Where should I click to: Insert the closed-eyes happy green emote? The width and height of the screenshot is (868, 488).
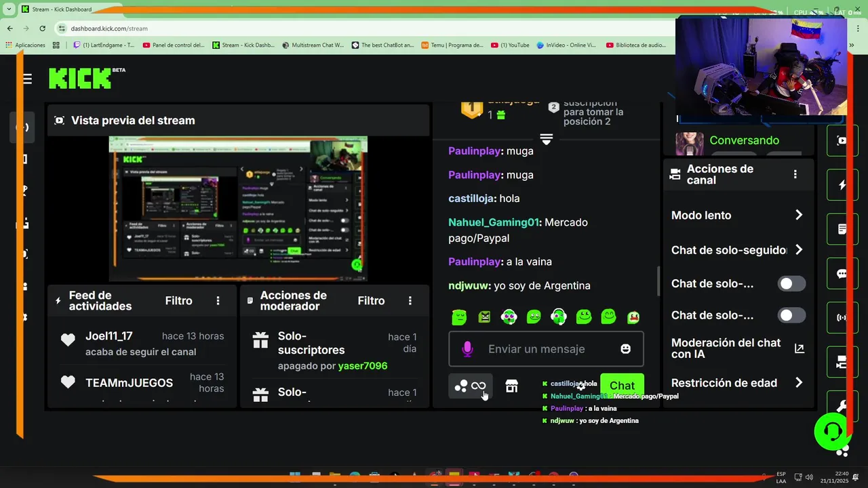(609, 317)
